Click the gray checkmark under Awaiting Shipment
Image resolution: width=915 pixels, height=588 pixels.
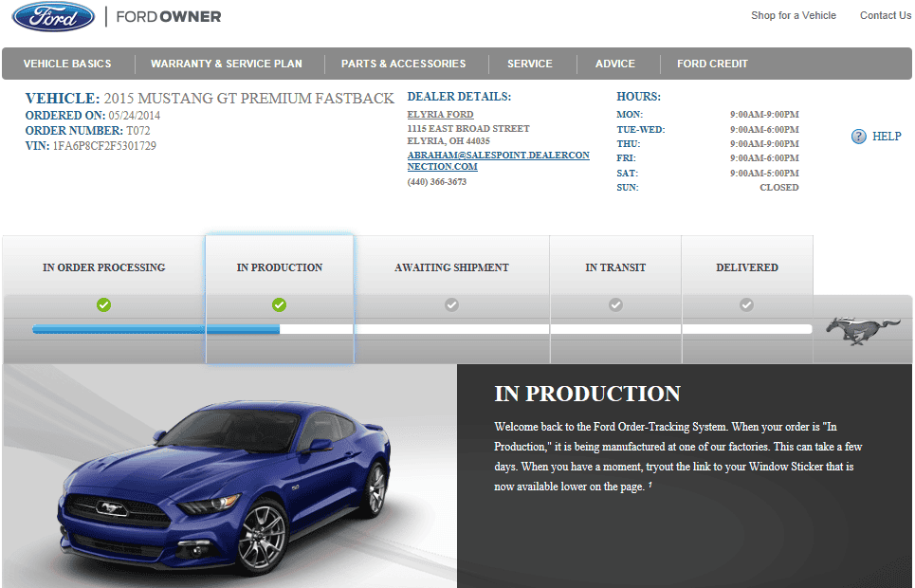[x=451, y=304]
